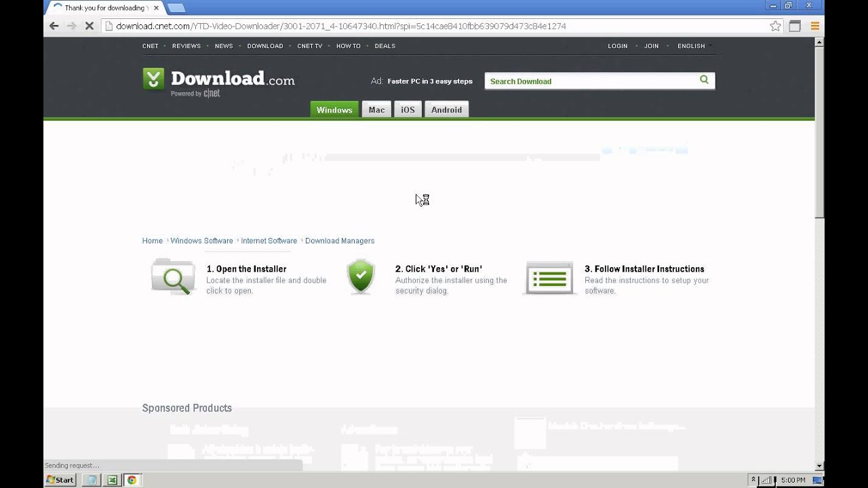Viewport: 868px width, 488px height.
Task: Click the green shield checkmark icon
Action: click(361, 276)
